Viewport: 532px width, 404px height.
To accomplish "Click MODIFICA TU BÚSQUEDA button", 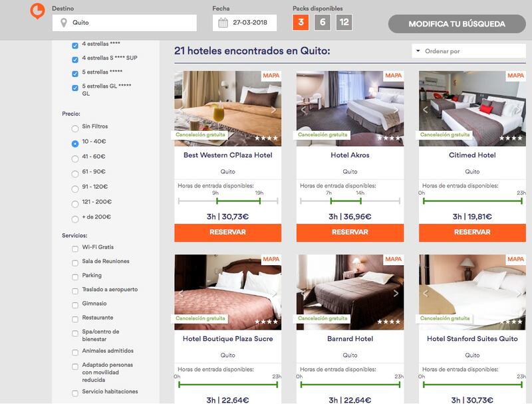I will (457, 24).
